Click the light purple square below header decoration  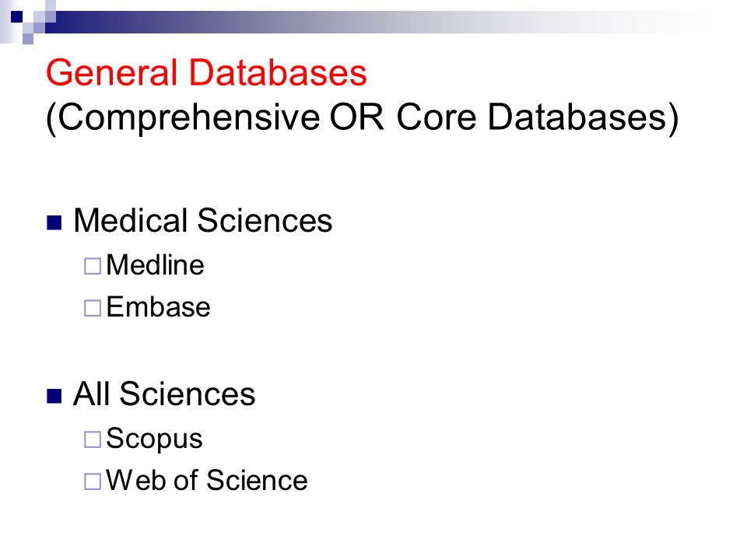pyautogui.click(x=28, y=39)
